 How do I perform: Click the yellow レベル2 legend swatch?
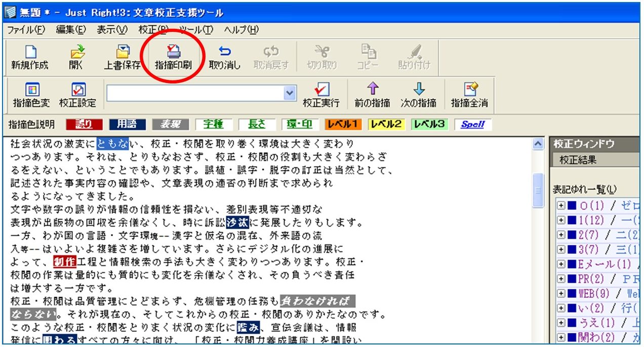[x=386, y=124]
